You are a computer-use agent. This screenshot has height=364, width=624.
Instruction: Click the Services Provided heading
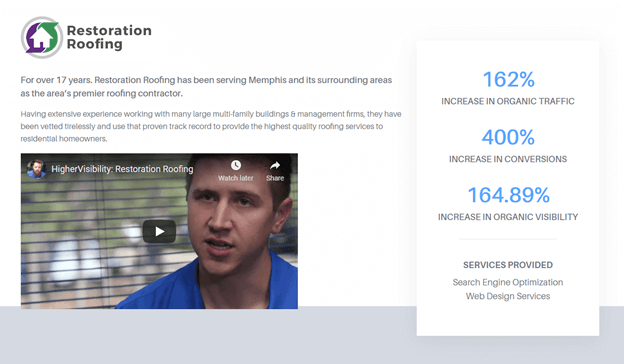[508, 265]
